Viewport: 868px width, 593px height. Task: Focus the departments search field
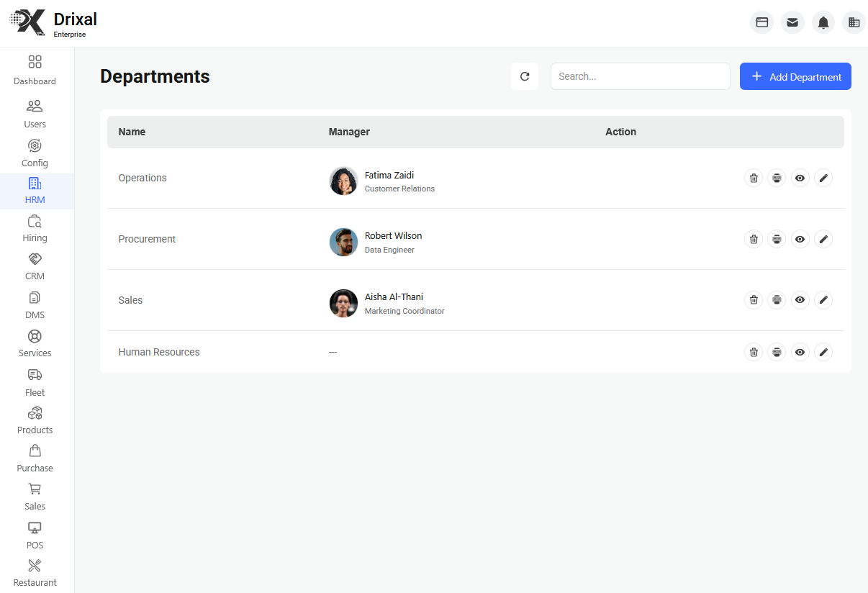tap(640, 76)
